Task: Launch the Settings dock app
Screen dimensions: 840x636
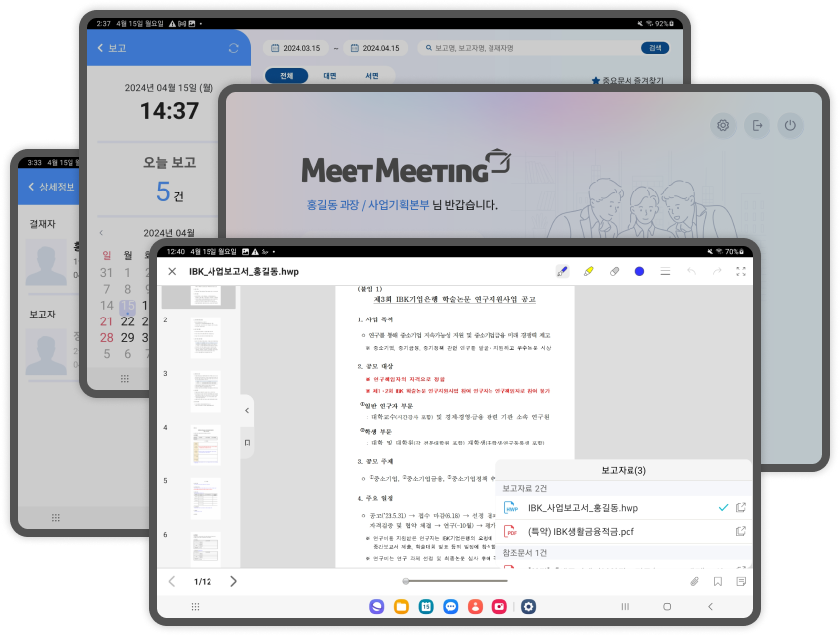Action: pyautogui.click(x=529, y=606)
